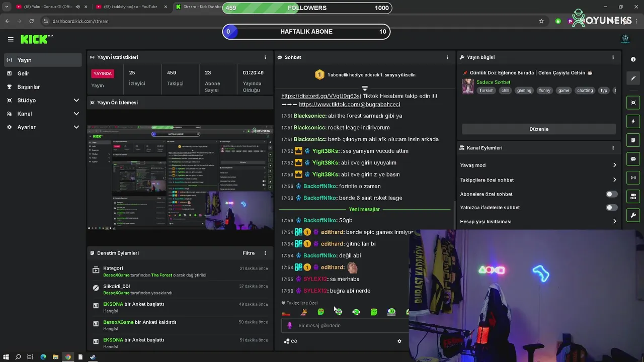Screen dimensions: 644x362
Task: Click the browser address bar URL
Action: point(80,21)
